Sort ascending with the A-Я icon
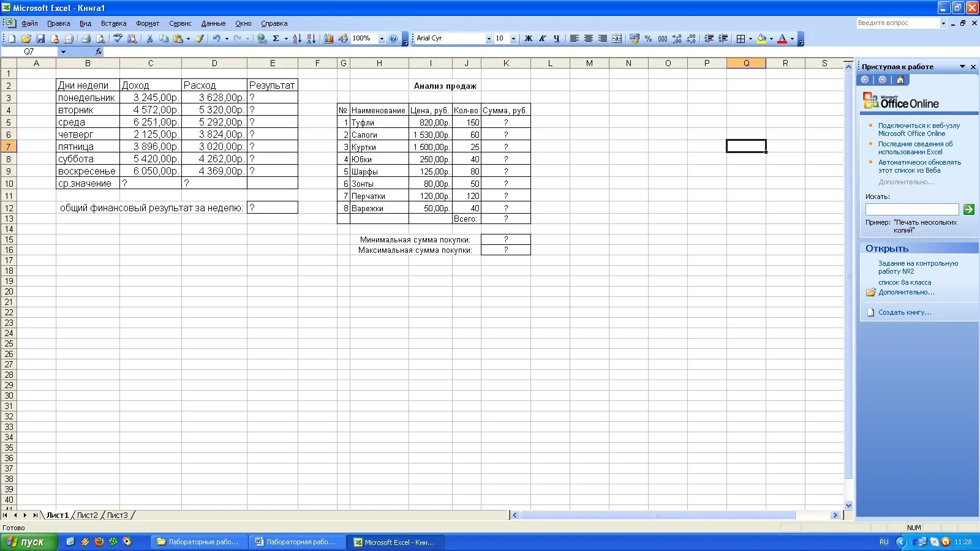The image size is (980, 551). tap(297, 39)
